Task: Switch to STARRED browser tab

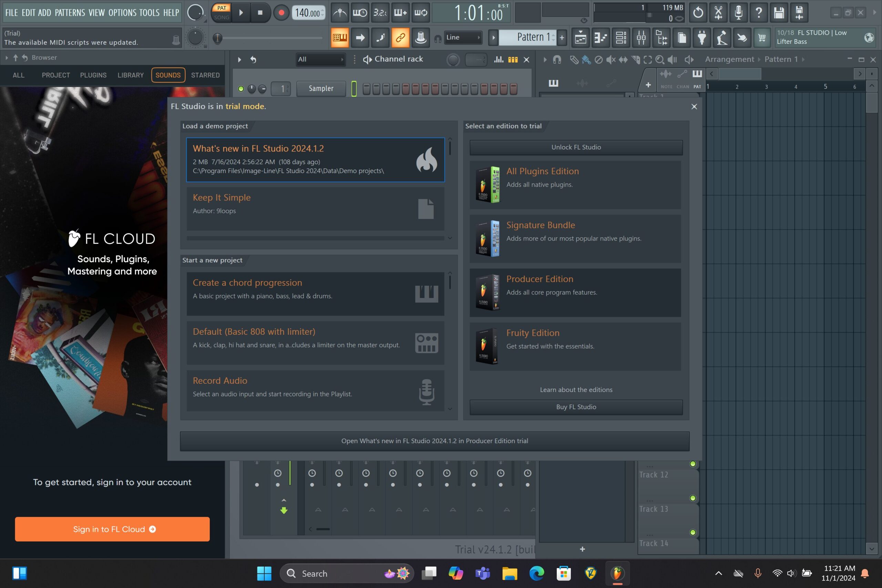Action: pos(205,75)
